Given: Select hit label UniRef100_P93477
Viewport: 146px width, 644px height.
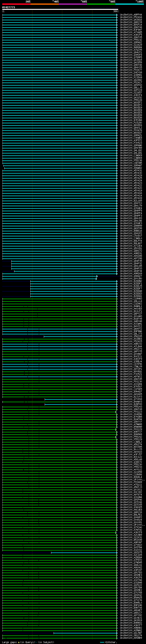Looking at the screenshot, I should 131,70.
